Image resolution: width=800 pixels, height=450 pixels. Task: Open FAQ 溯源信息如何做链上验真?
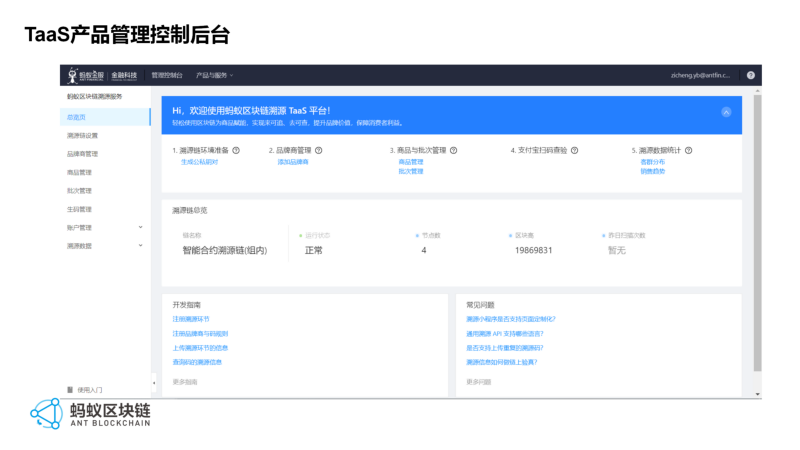(x=502, y=362)
